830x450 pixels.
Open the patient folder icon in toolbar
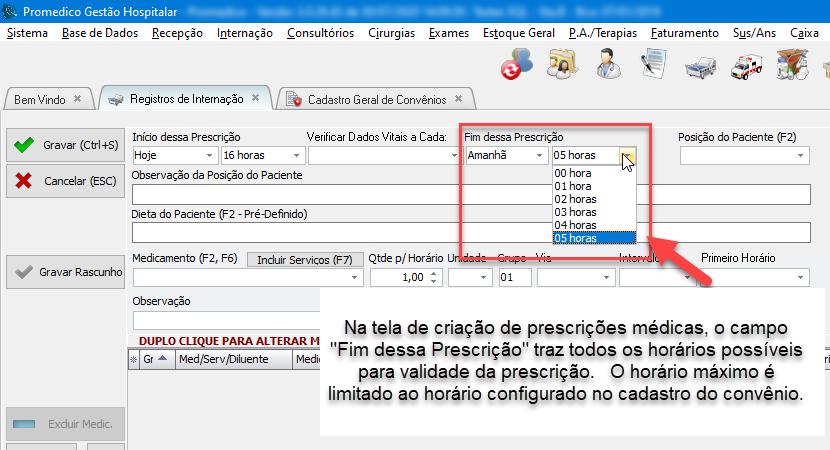coord(560,65)
